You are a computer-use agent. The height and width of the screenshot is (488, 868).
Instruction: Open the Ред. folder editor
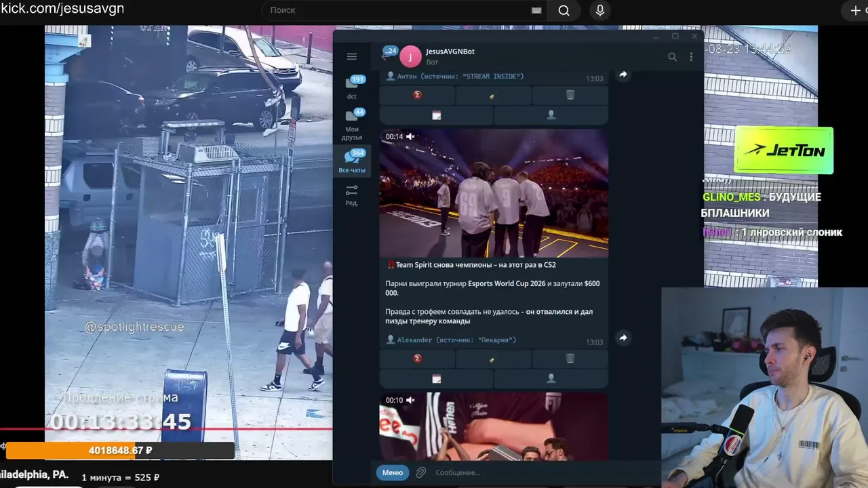pyautogui.click(x=351, y=195)
